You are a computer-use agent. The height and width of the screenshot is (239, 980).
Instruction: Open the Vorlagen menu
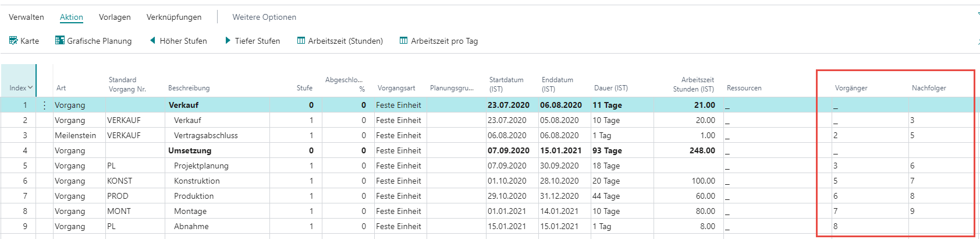[x=115, y=17]
